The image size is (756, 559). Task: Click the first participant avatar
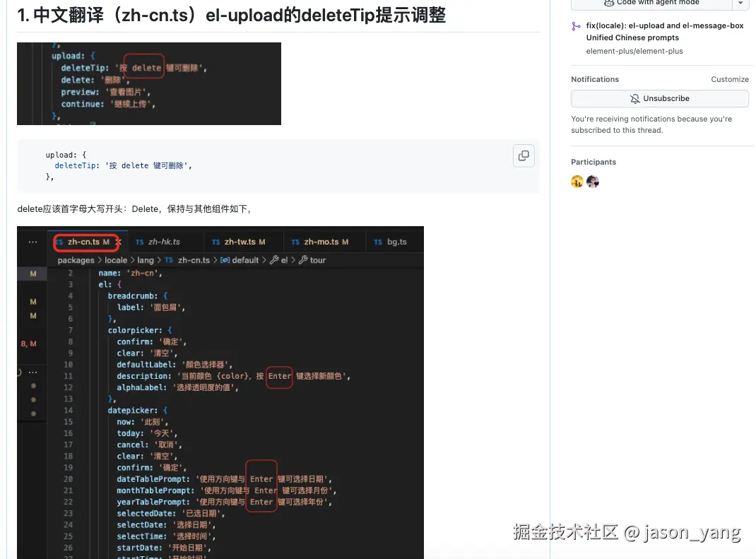[577, 182]
